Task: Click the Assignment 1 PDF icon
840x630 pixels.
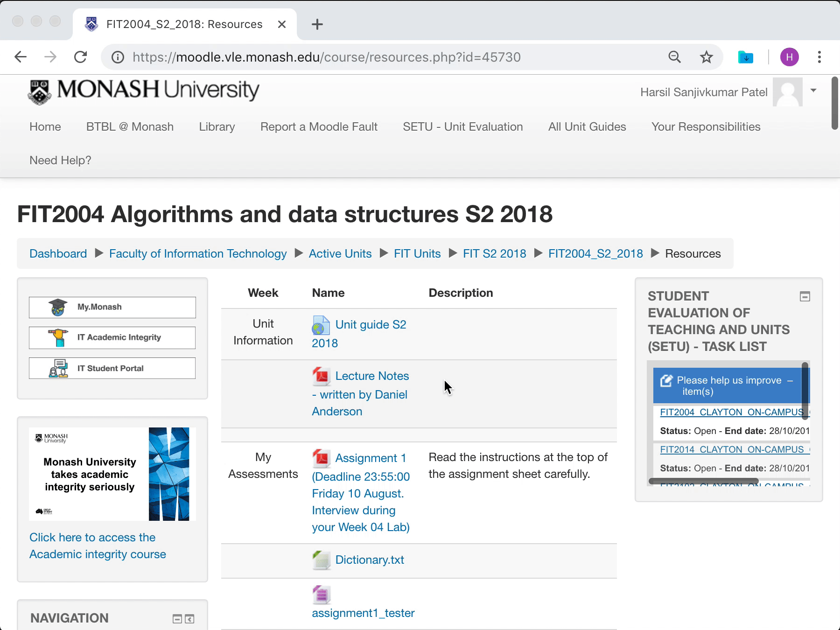Action: click(x=321, y=458)
